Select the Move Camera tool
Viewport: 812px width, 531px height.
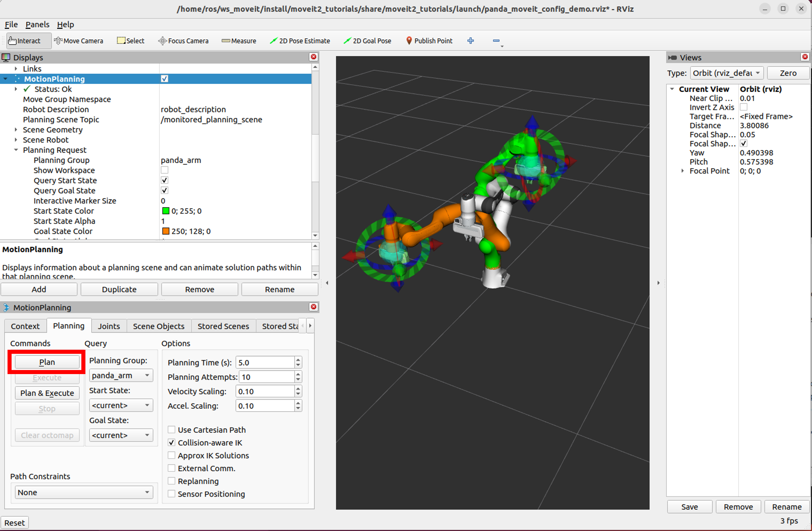coord(79,41)
